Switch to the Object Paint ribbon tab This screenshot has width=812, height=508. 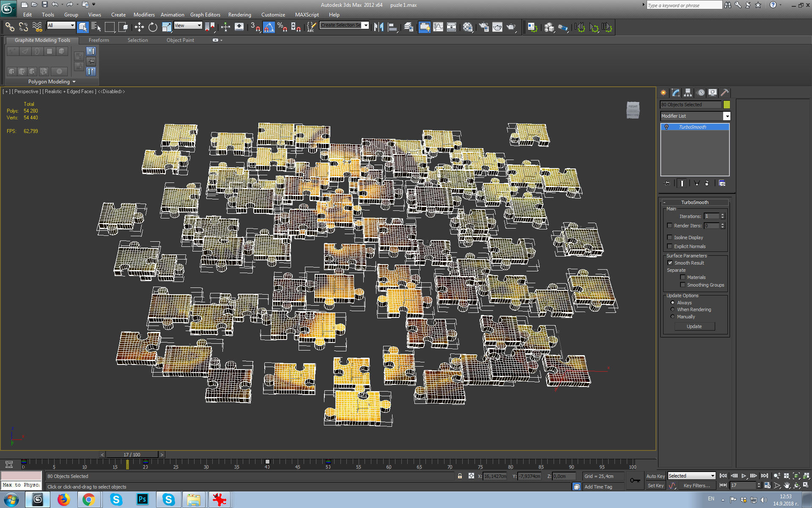pyautogui.click(x=180, y=40)
